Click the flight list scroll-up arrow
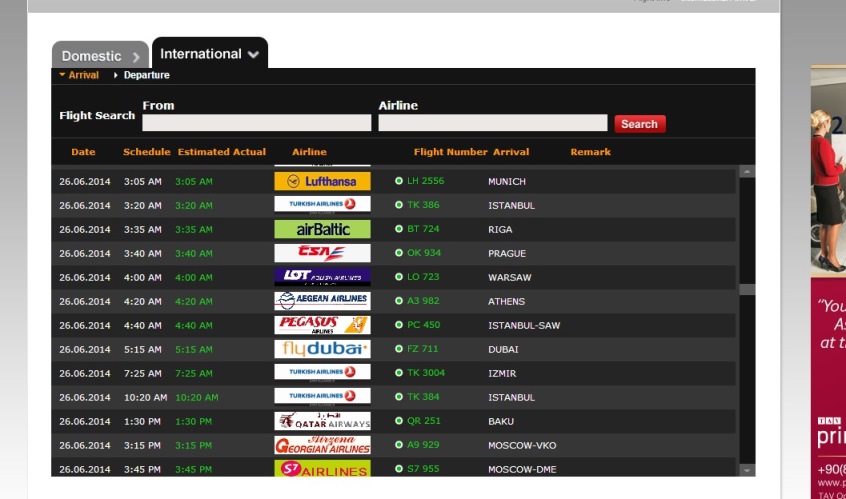This screenshot has height=499, width=846. click(x=747, y=172)
